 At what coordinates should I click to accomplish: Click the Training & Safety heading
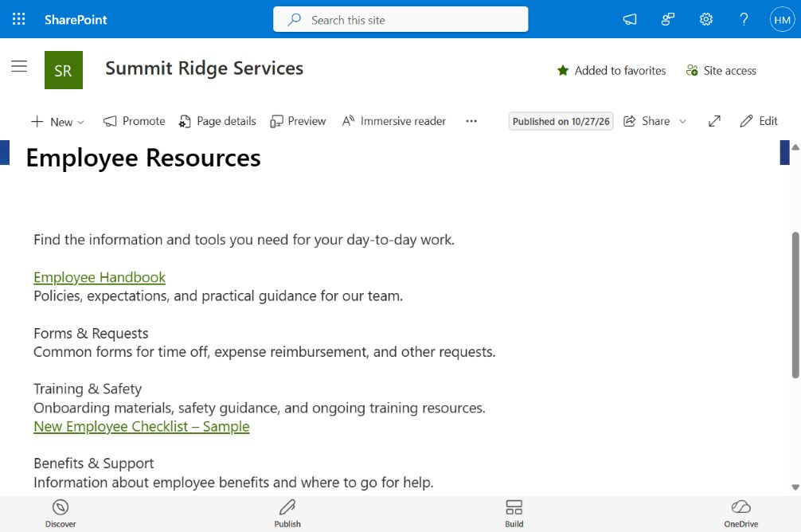[88, 389]
